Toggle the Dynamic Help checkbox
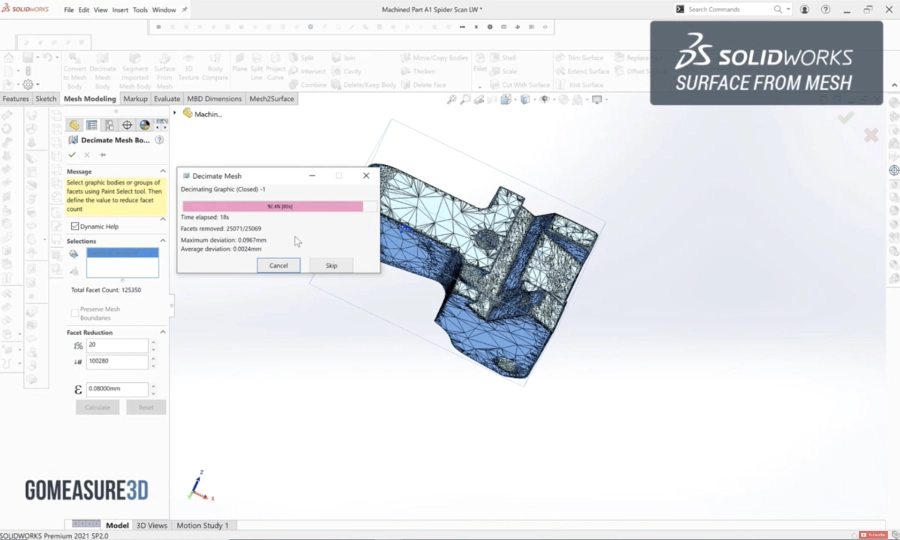Viewport: 900px width, 540px height. tap(75, 227)
